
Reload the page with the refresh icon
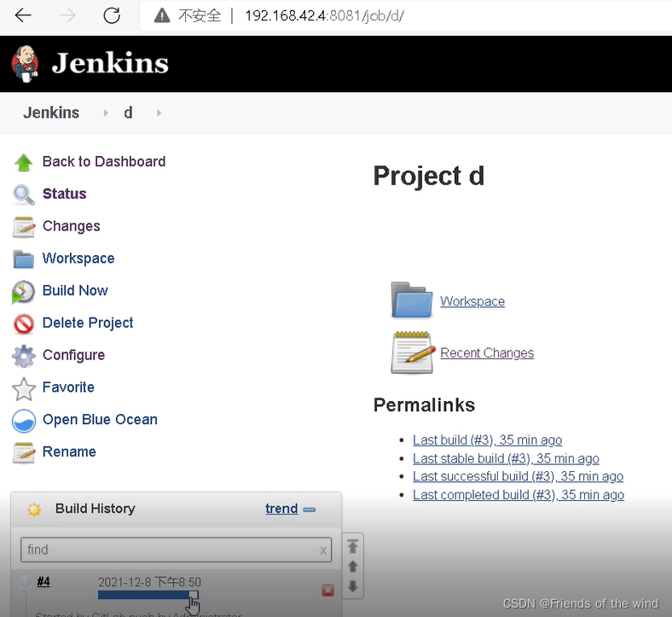(x=112, y=15)
